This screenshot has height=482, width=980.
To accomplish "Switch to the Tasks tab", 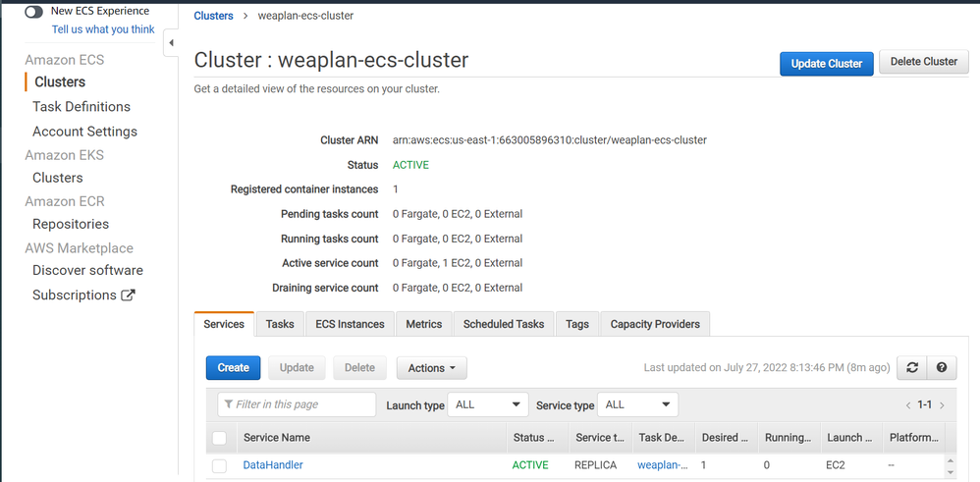I will [280, 324].
